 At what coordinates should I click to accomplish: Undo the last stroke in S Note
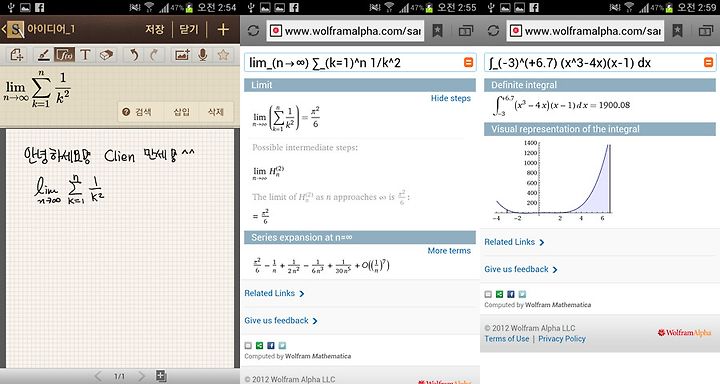click(x=134, y=55)
